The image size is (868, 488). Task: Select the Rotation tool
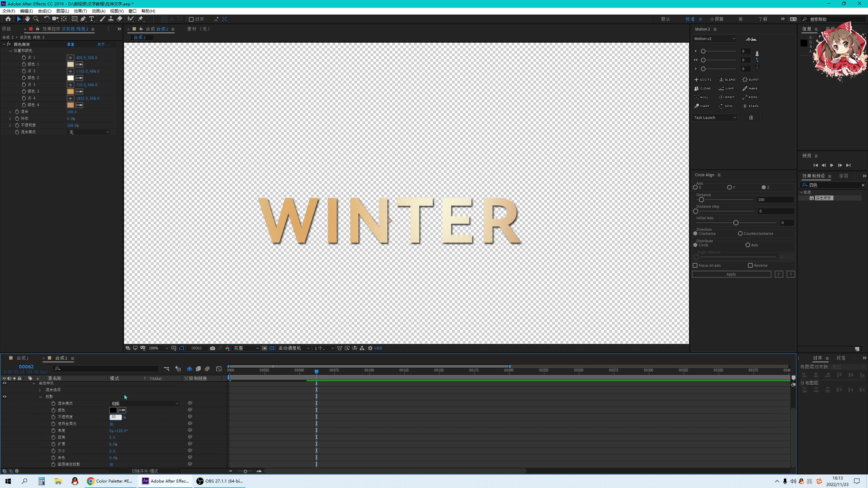46,19
